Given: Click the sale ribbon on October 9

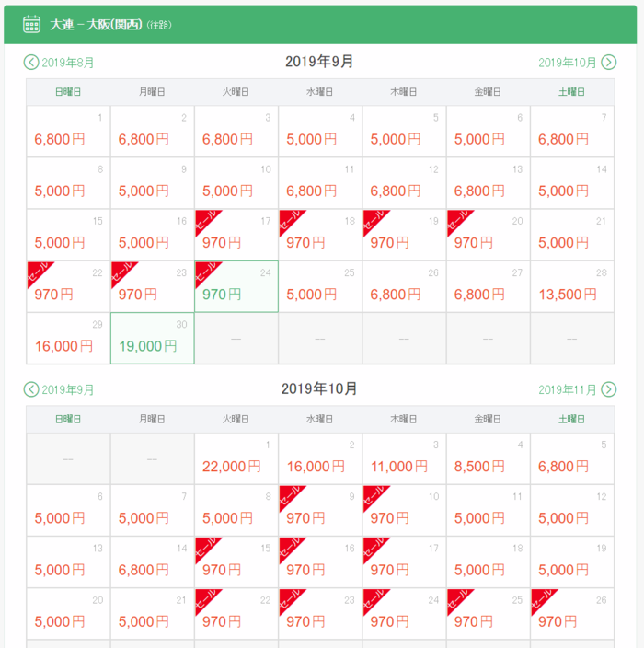Looking at the screenshot, I should pyautogui.click(x=291, y=498).
